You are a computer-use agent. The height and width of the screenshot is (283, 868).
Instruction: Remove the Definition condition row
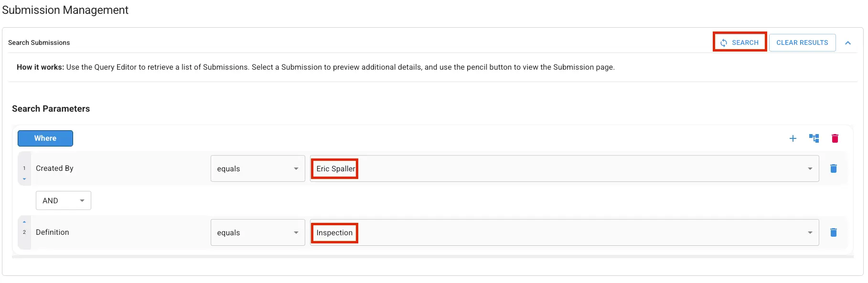(834, 232)
